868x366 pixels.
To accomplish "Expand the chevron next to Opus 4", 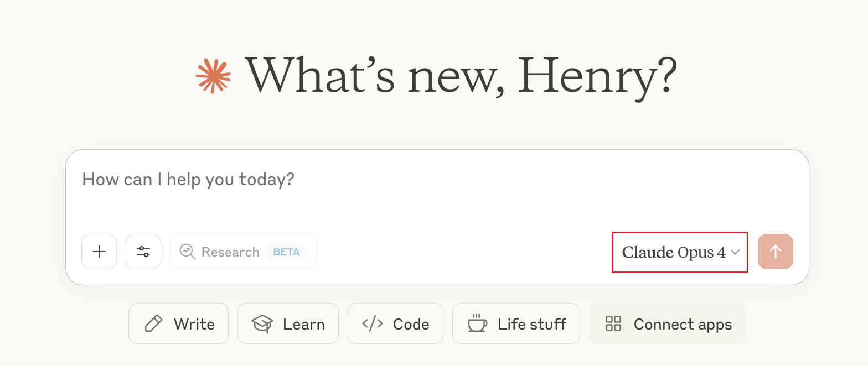I will click(735, 252).
